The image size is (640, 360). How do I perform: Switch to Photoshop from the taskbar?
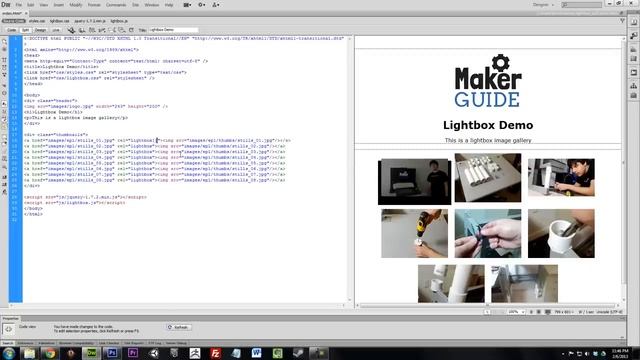click(112, 353)
